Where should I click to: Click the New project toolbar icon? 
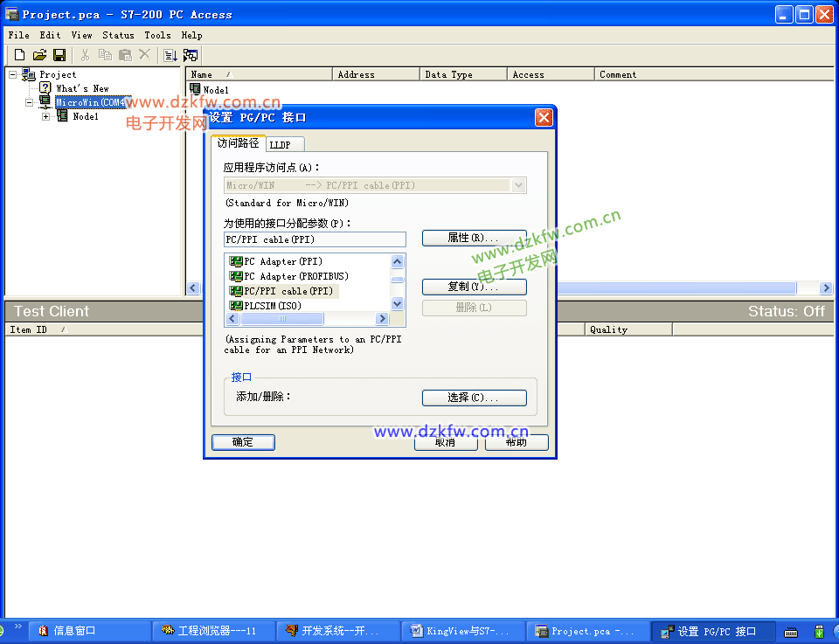19,55
